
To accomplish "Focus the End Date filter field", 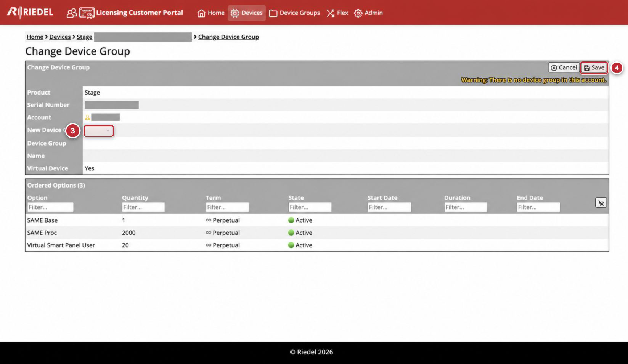I will tap(538, 207).
